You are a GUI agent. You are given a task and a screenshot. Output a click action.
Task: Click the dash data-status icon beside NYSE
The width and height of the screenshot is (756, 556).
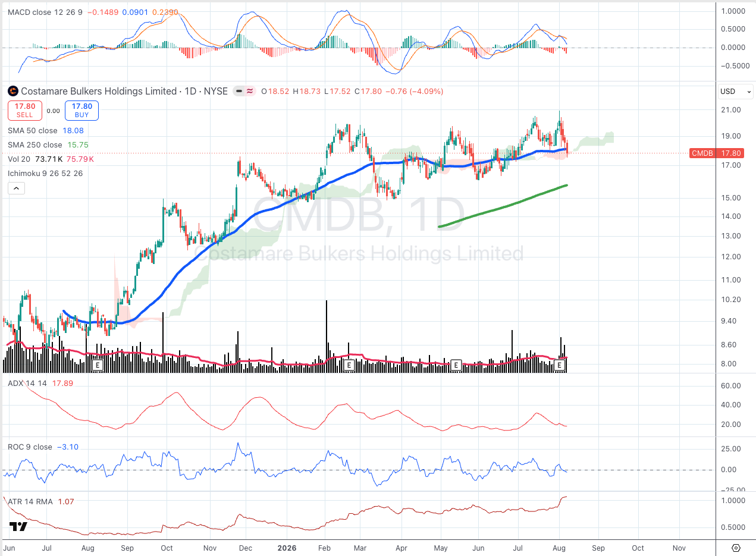(239, 91)
